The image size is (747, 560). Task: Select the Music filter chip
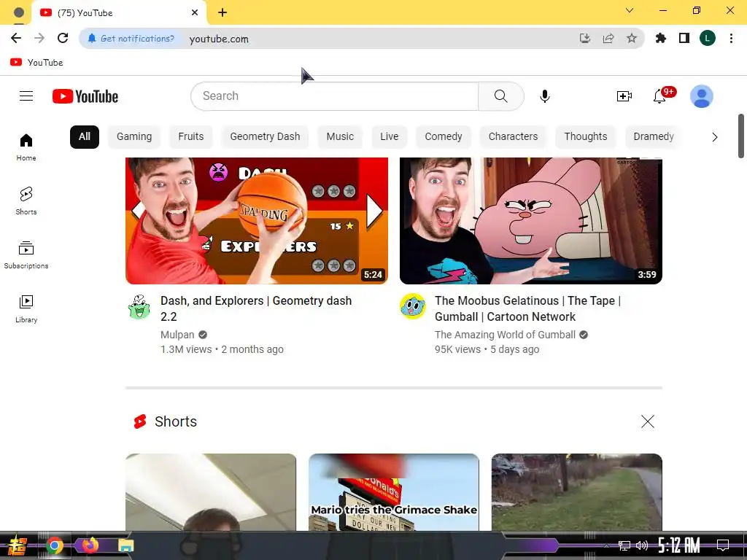[340, 136]
